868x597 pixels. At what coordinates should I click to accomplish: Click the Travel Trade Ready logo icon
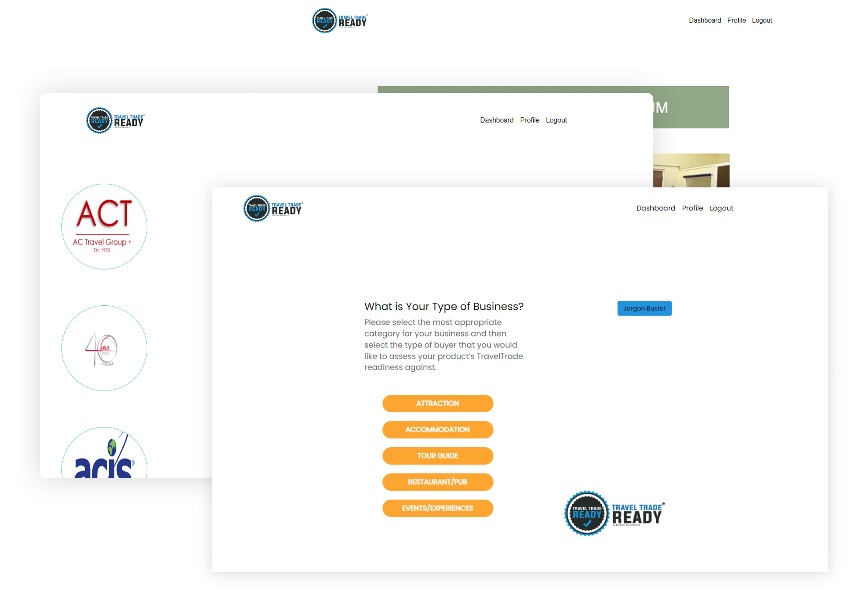(x=257, y=209)
